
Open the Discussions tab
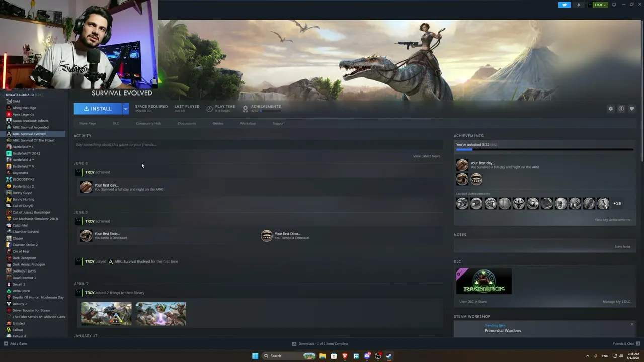[x=187, y=123]
